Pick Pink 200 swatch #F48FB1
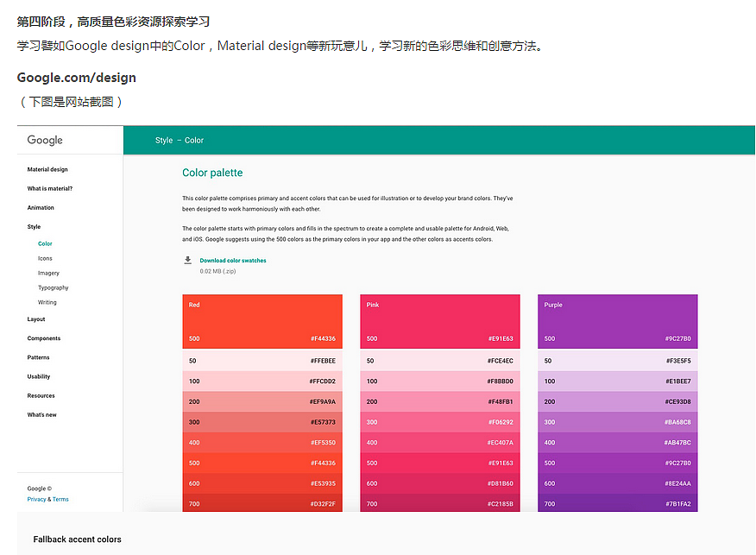 pyautogui.click(x=440, y=401)
